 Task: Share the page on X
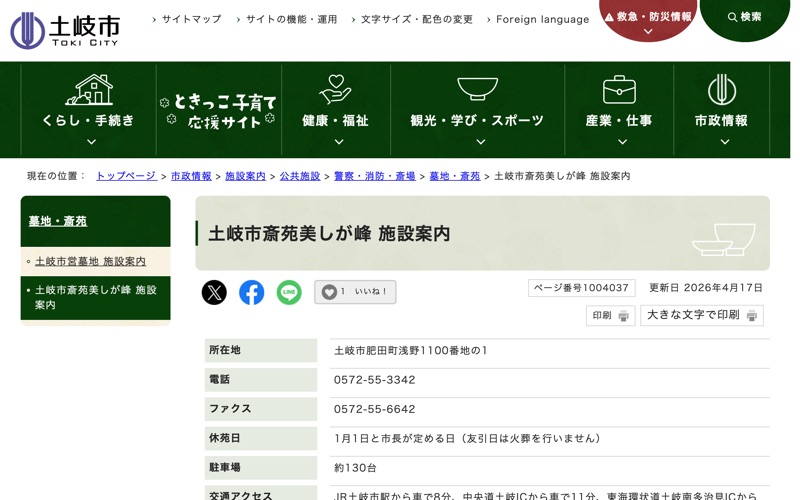[x=214, y=292]
